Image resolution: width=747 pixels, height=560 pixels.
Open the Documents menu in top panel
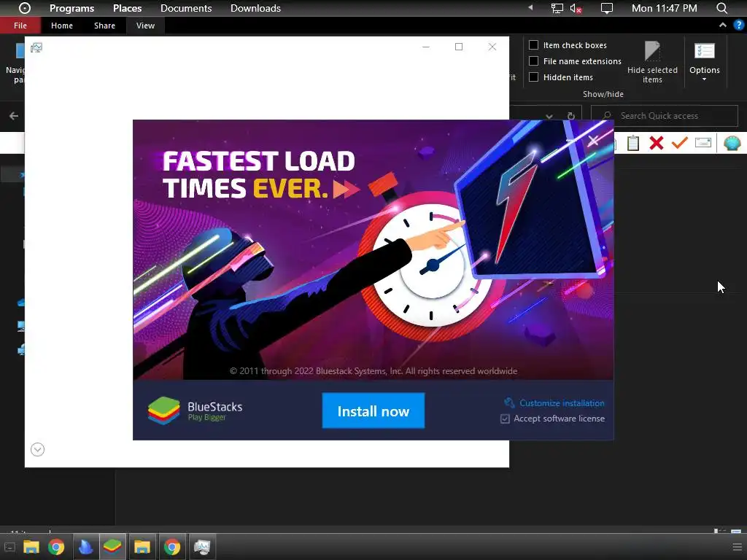point(186,8)
